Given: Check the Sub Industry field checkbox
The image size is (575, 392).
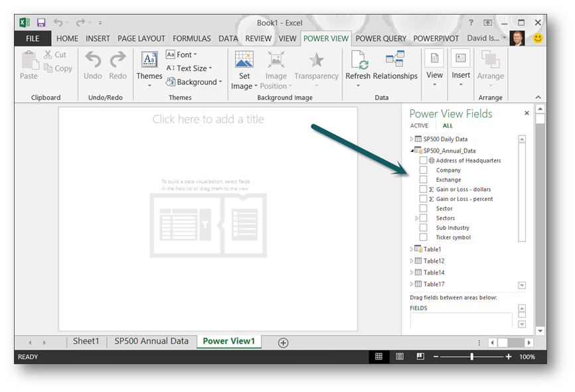Looking at the screenshot, I should pos(423,228).
